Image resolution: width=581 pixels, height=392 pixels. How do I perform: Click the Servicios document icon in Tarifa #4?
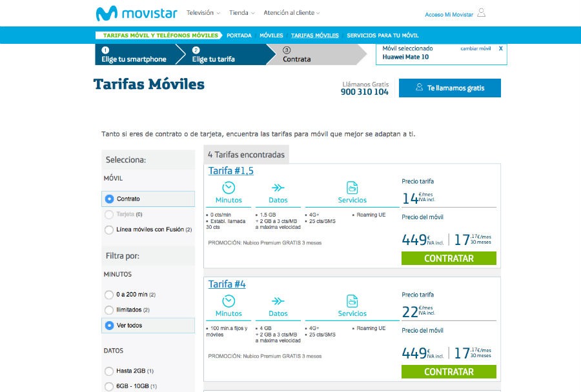point(352,301)
